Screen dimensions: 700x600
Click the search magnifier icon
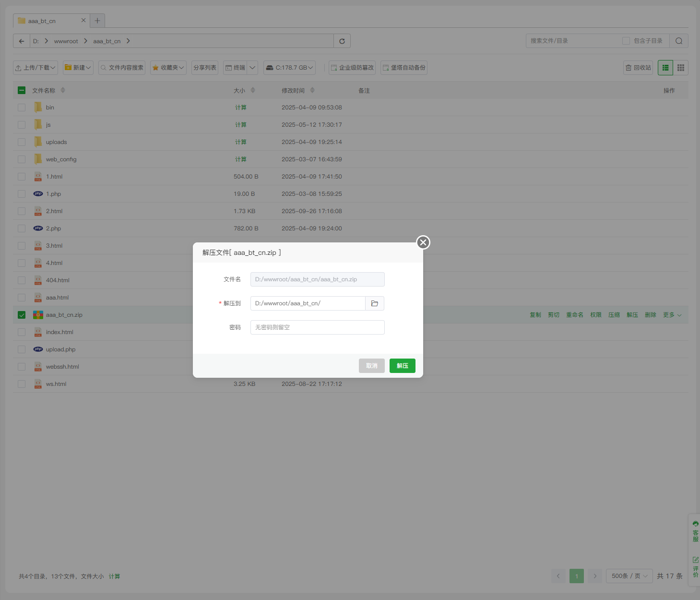679,41
